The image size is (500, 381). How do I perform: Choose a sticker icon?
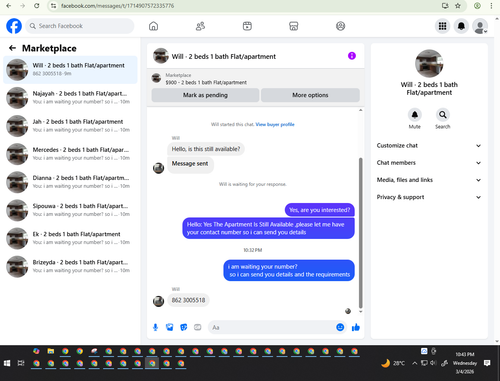point(184,327)
